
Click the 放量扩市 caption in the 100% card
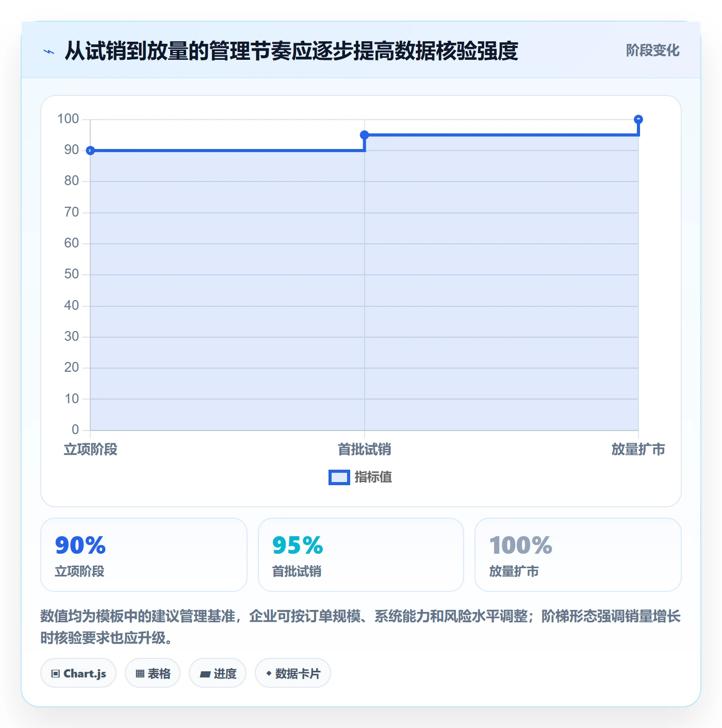[x=514, y=571]
